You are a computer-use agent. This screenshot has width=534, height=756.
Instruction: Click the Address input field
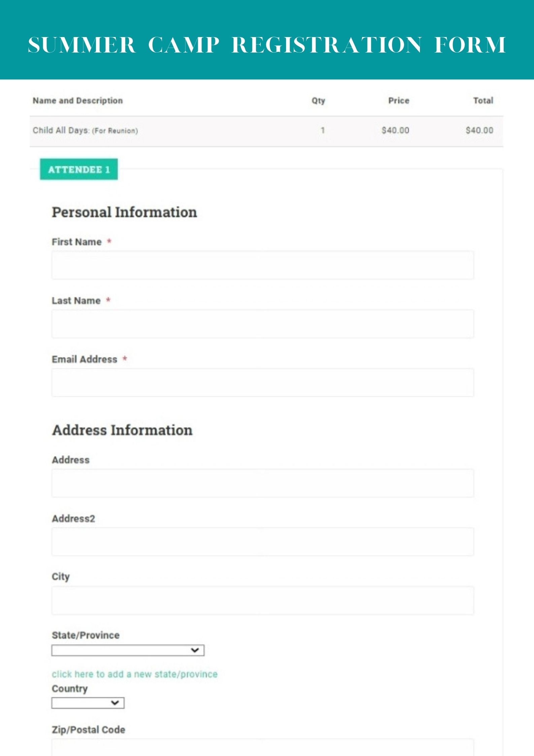point(262,483)
